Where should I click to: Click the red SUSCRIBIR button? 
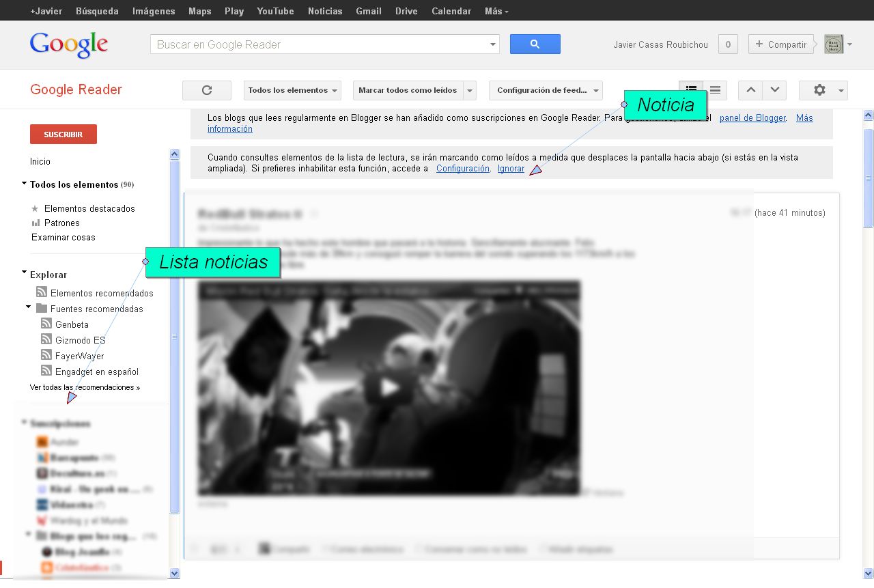pyautogui.click(x=64, y=135)
